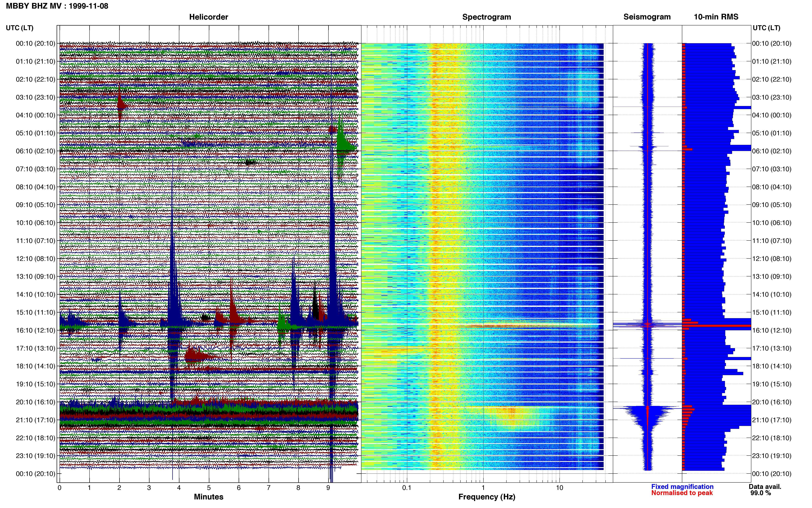Click the '99.0 %' availability value
Image resolution: width=812 pixels, height=508 pixels.
pos(761,493)
